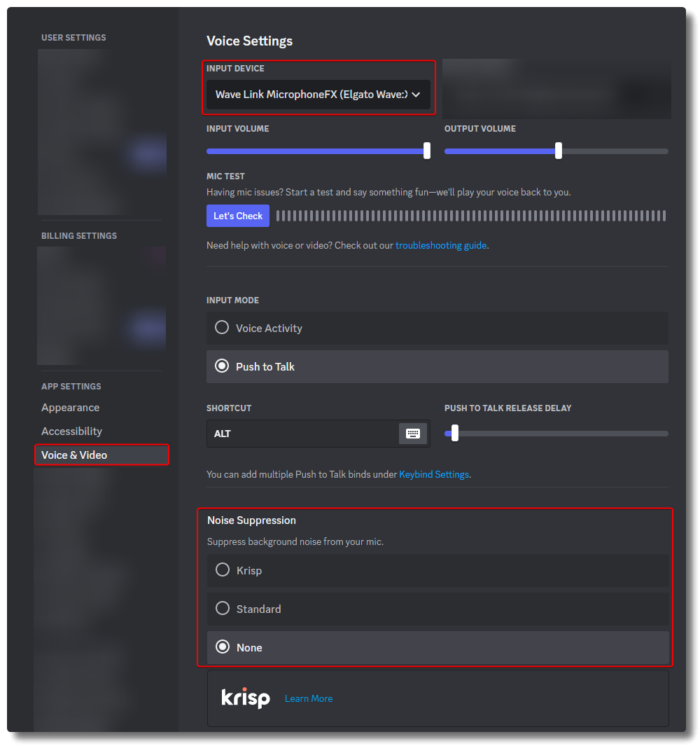This screenshot has height=746, width=700.
Task: Click the INPUT MODE label
Action: point(232,301)
